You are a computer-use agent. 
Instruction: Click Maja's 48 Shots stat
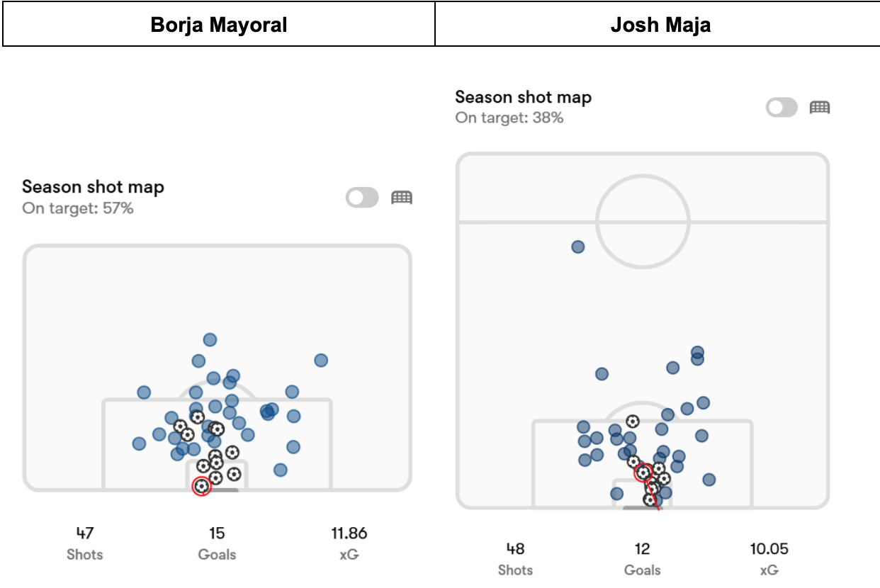(515, 558)
